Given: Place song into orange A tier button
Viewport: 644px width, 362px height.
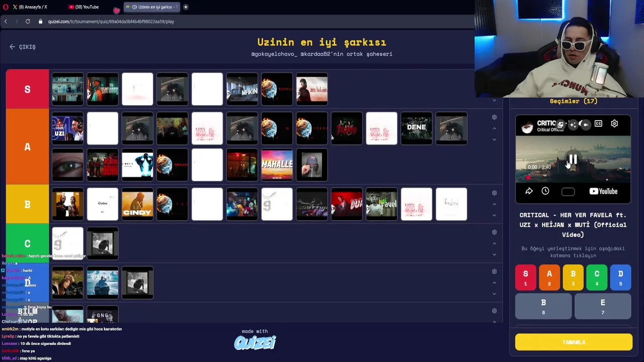Looking at the screenshot, I should 549,277.
